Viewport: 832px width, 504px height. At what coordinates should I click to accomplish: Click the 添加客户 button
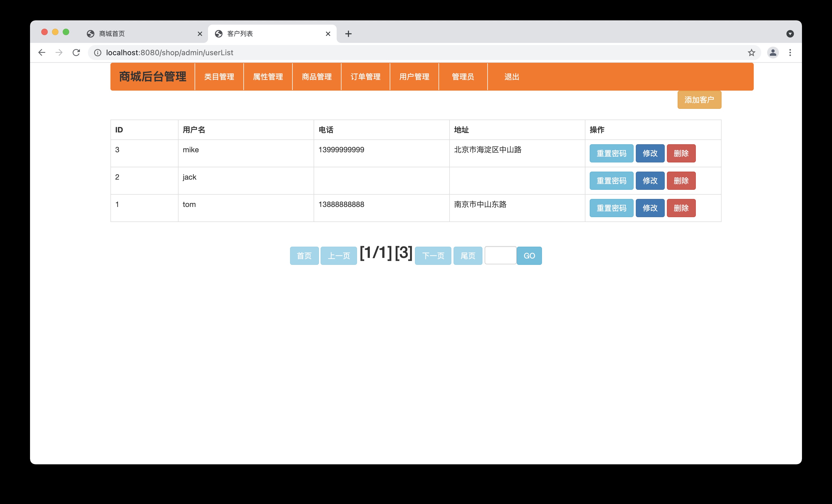click(699, 100)
